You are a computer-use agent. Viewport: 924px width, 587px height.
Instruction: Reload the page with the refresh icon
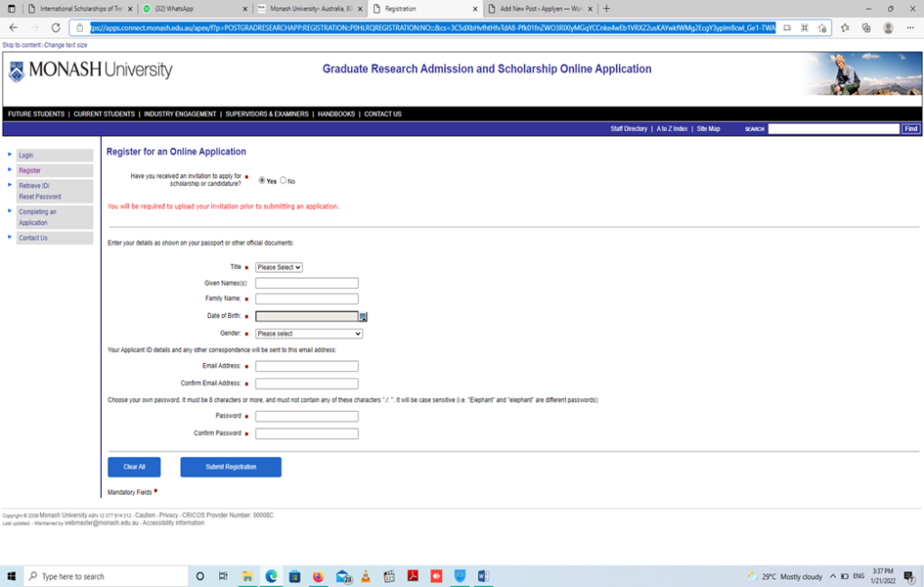pyautogui.click(x=55, y=28)
